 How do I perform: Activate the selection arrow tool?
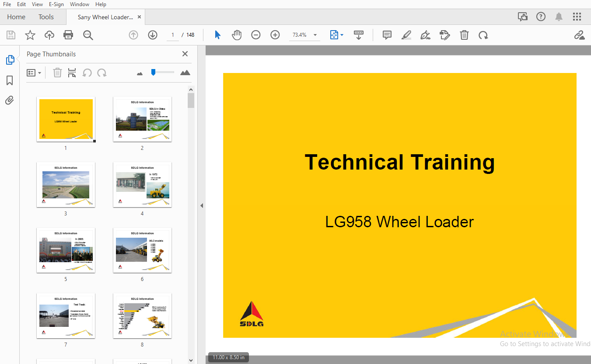click(217, 35)
